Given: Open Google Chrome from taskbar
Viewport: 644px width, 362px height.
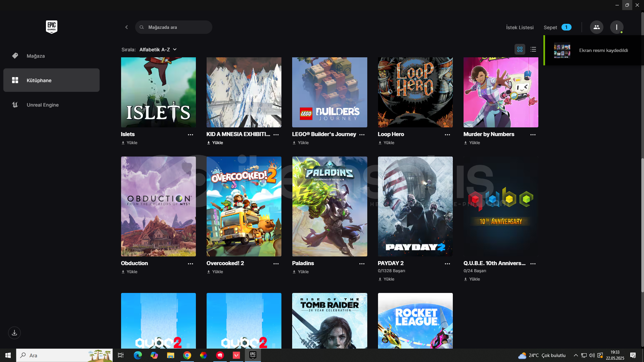Looking at the screenshot, I should (x=187, y=355).
